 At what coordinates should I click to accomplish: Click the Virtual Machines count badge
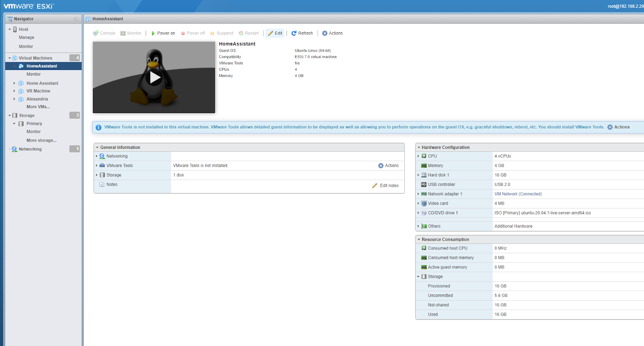click(74, 58)
